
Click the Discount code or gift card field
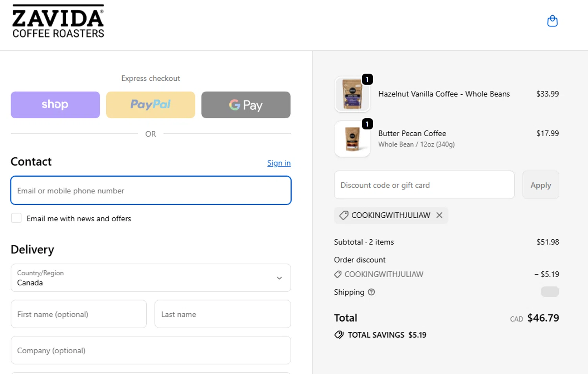[x=424, y=185]
